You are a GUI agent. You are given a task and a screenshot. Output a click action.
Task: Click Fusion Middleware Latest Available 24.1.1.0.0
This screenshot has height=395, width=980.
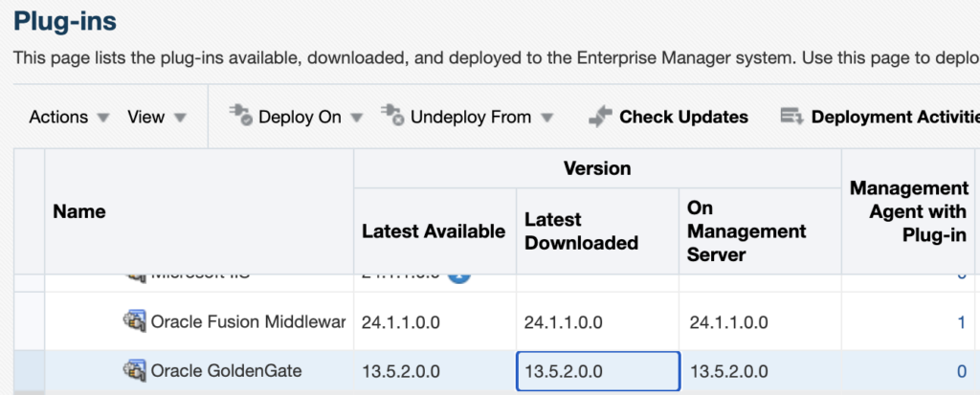point(401,323)
